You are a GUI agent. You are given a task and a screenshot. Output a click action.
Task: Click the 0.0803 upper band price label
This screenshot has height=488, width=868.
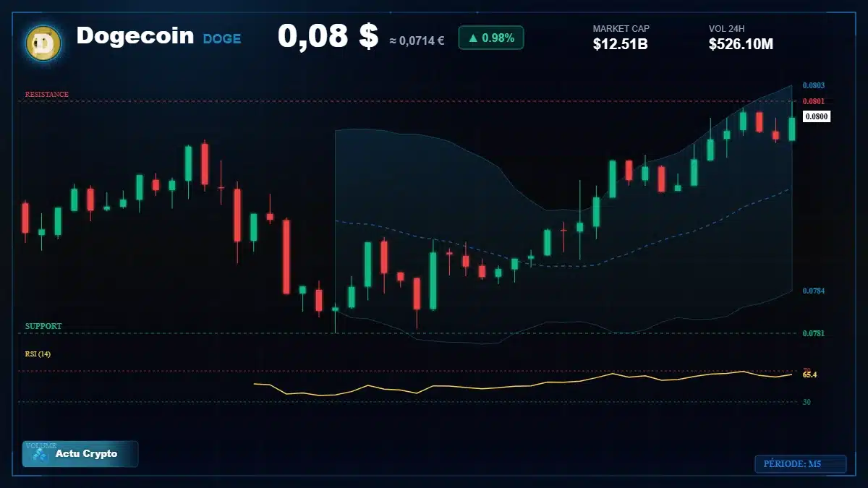coord(814,85)
